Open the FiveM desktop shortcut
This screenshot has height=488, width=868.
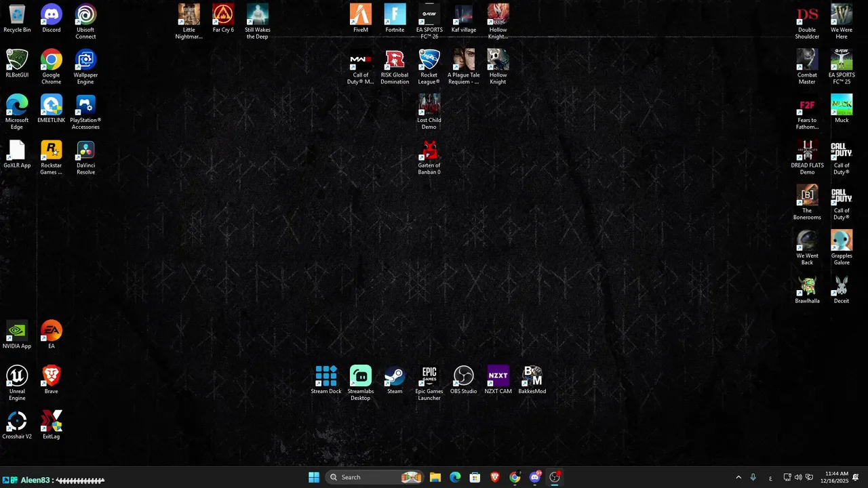coord(361,18)
